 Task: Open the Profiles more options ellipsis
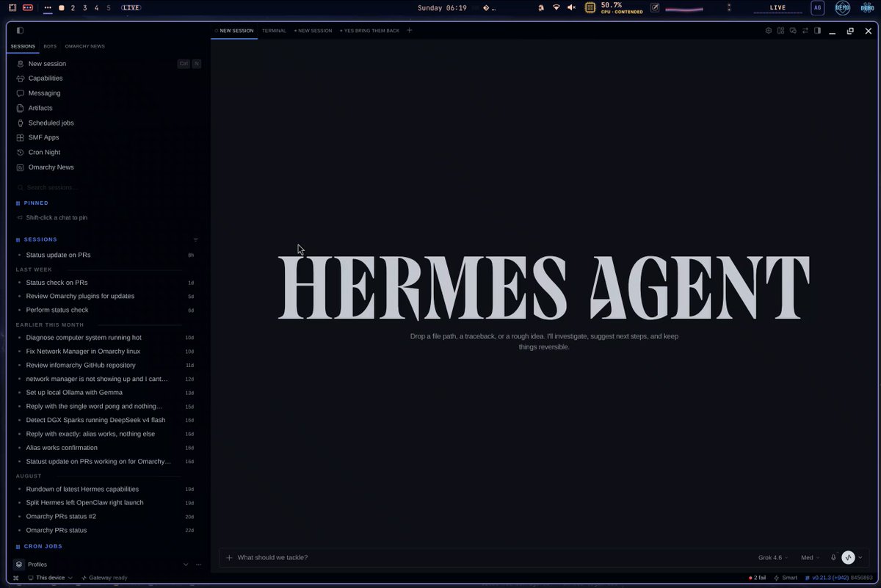point(198,565)
